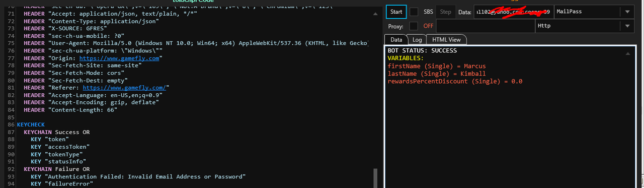644x188 pixels.
Task: Click the firstName variable line
Action: tap(437, 66)
